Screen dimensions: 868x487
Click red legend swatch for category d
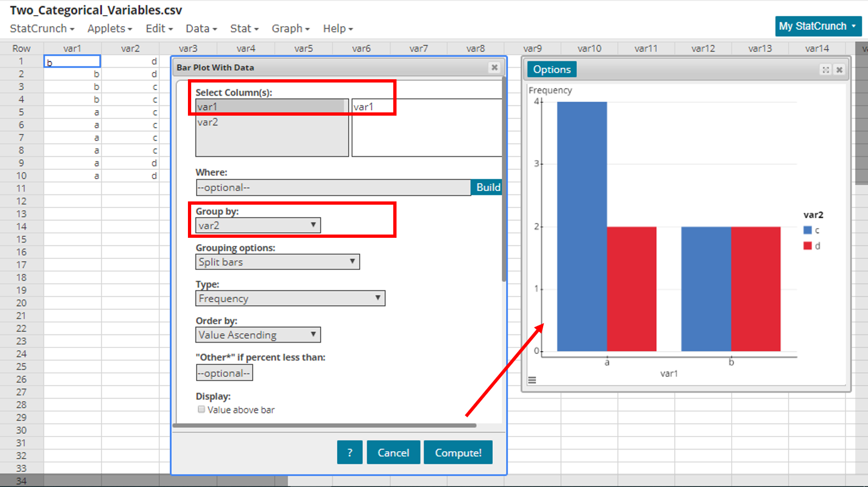[x=807, y=246]
